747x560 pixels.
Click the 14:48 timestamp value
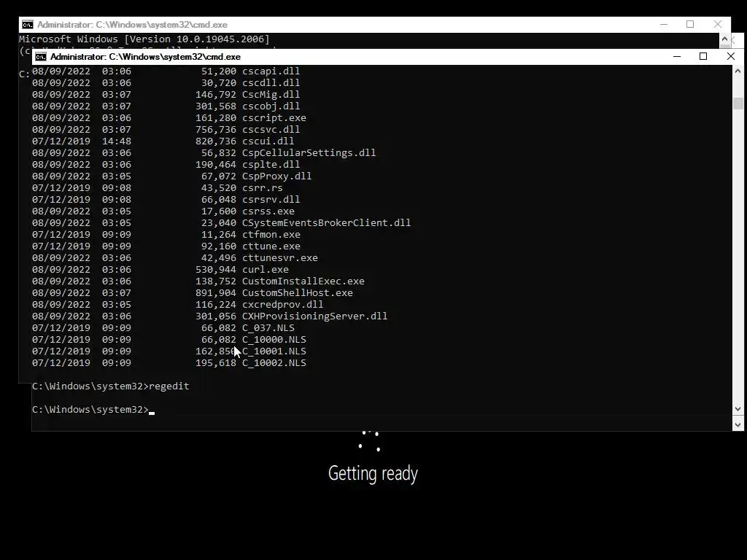click(x=117, y=141)
